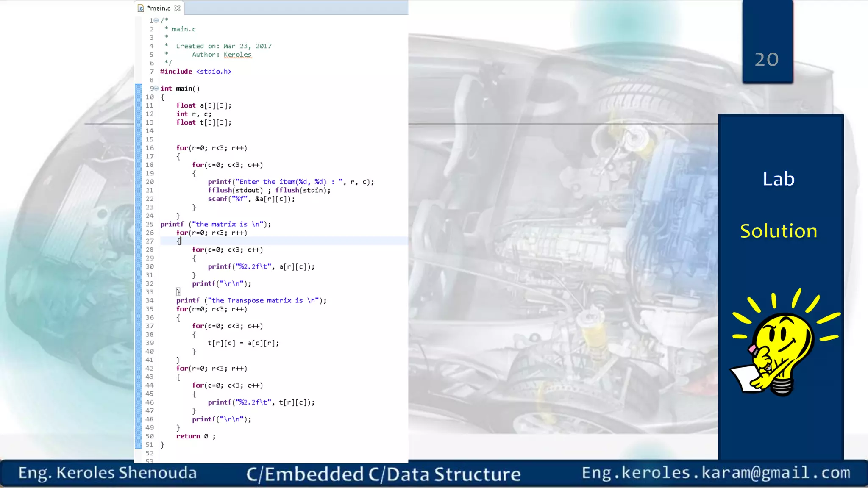Click the scanf call on line 22
The image size is (868, 488).
pyautogui.click(x=251, y=199)
